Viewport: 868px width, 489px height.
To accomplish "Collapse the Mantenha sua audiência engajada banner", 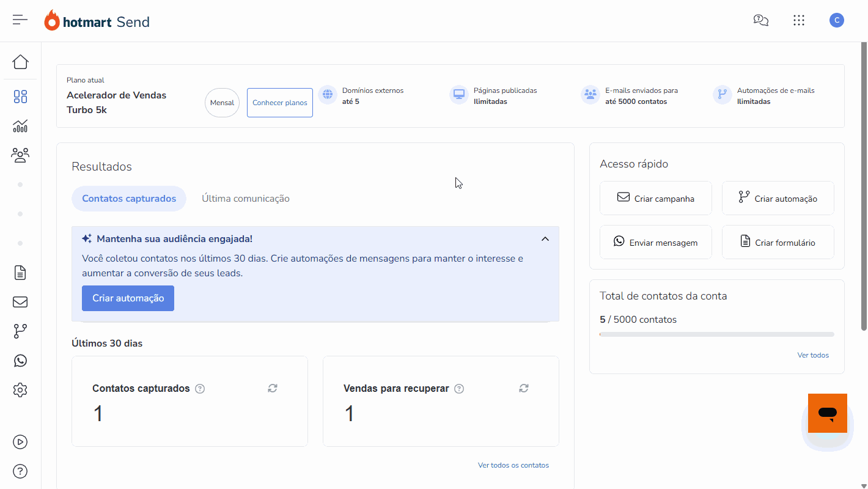I will pos(545,239).
